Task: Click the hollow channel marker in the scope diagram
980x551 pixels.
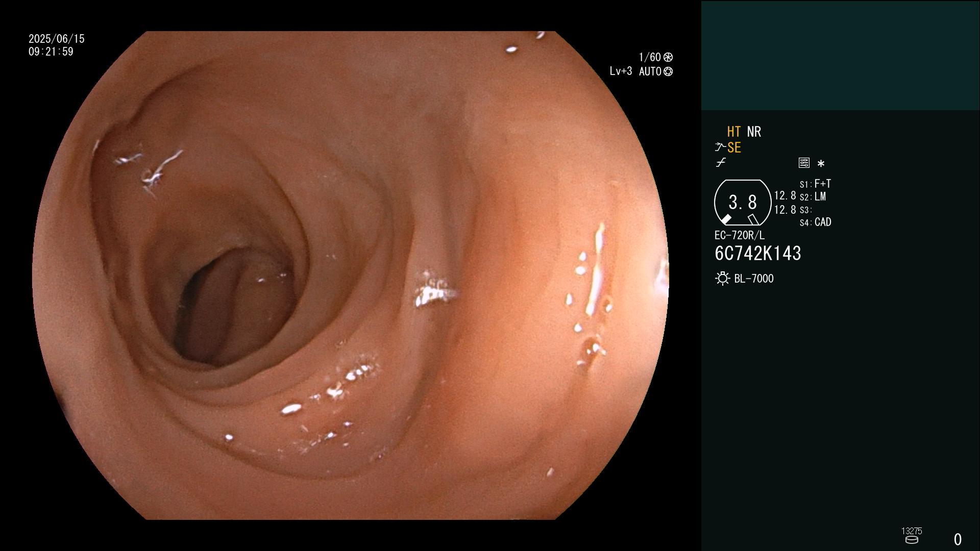Action: pyautogui.click(x=753, y=219)
